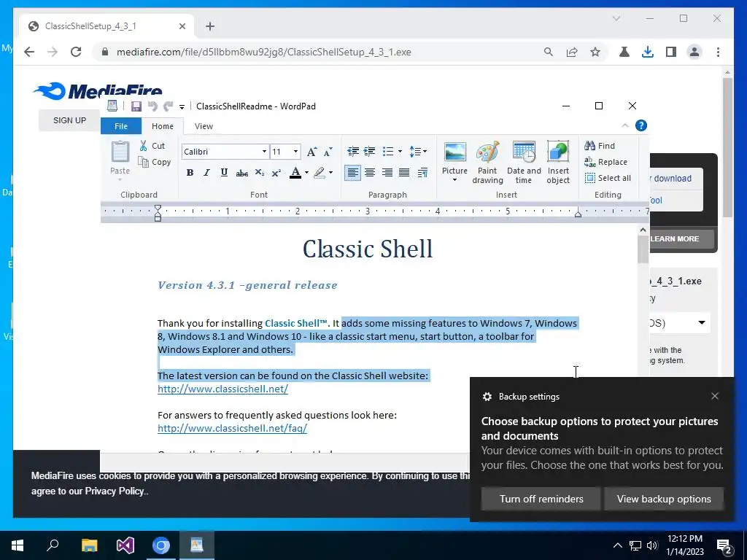
Task: Underline the selected text
Action: (224, 172)
